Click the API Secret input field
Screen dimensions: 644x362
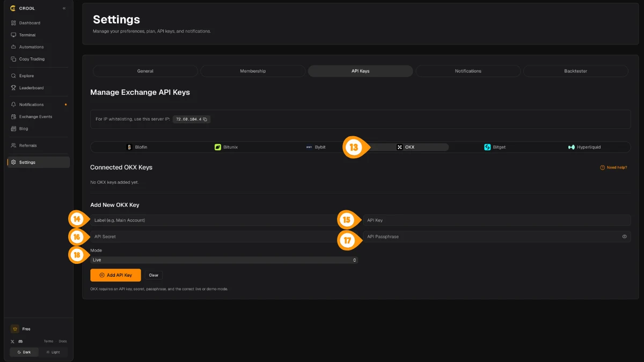point(224,237)
